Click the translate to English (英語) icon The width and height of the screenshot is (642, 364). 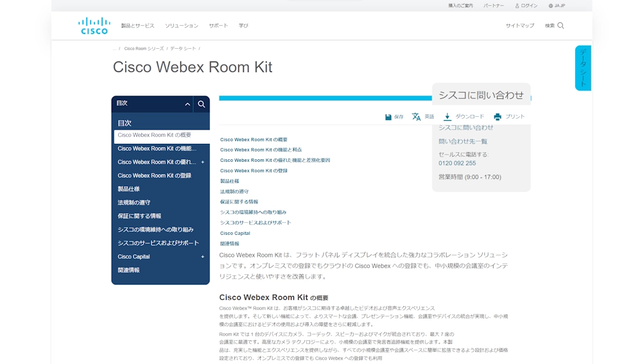pos(416,117)
